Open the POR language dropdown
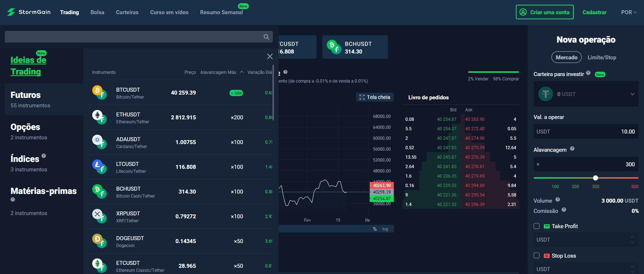Screen dimensions: 644x274 point(629,12)
